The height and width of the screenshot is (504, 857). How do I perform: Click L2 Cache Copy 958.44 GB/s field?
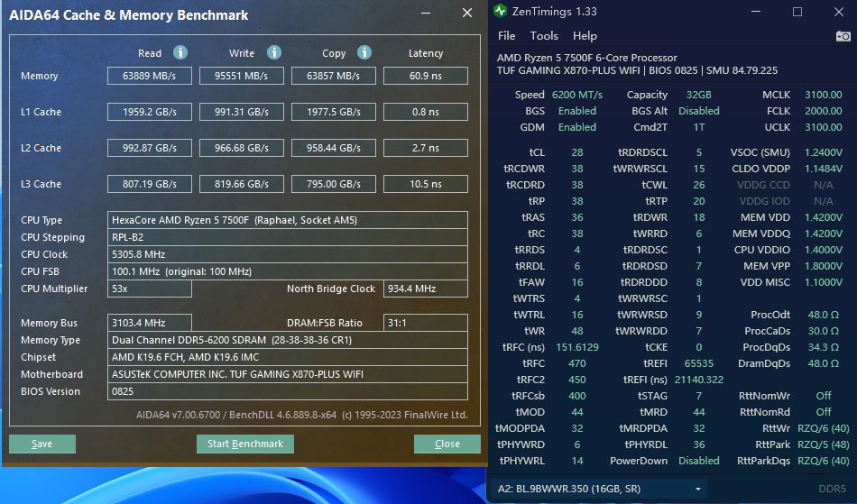(x=334, y=148)
